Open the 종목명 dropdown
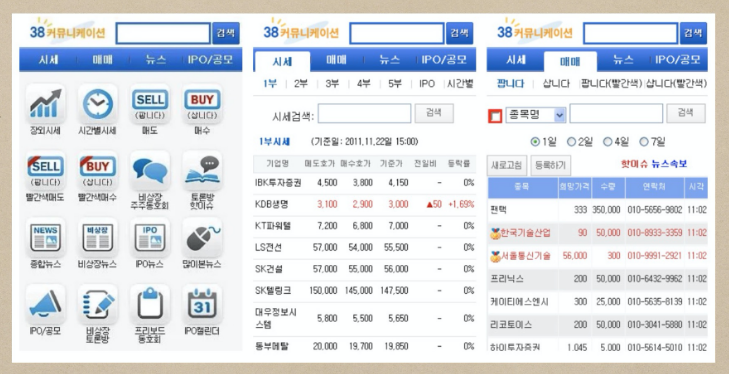Screen dimensions: 729x374 536,114
